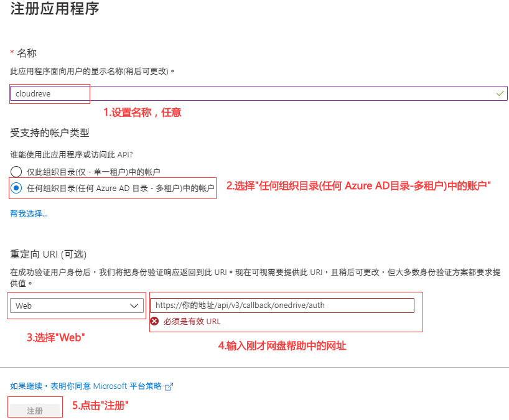Click the red asterisk beside 名称
This screenshot has width=509, height=420.
(x=12, y=54)
